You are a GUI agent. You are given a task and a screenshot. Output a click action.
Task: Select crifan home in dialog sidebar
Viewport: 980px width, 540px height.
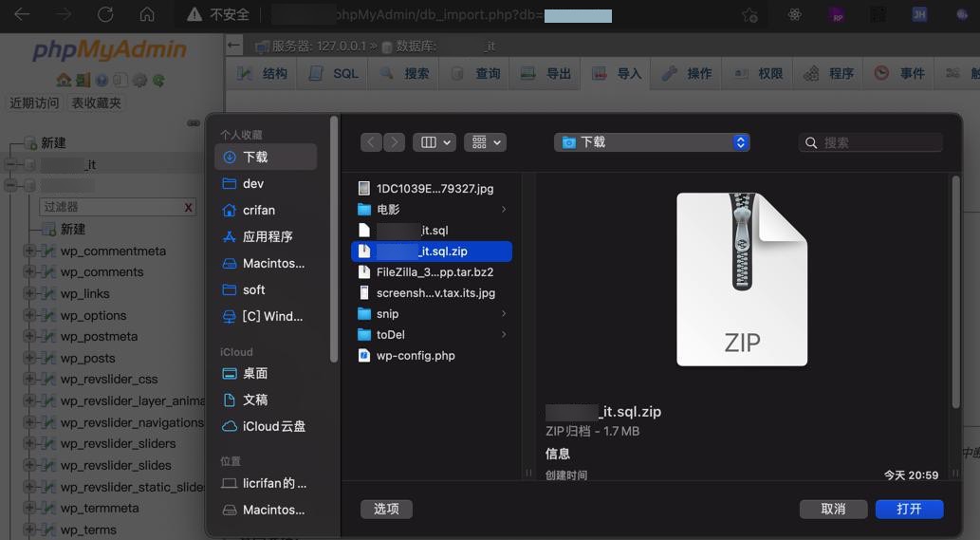(266, 210)
